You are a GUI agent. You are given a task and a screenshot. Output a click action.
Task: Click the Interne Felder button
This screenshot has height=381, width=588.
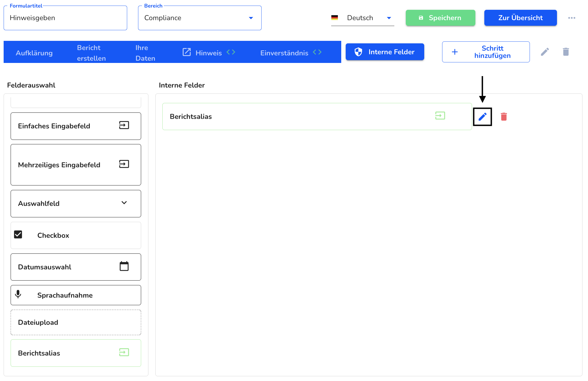tap(385, 52)
